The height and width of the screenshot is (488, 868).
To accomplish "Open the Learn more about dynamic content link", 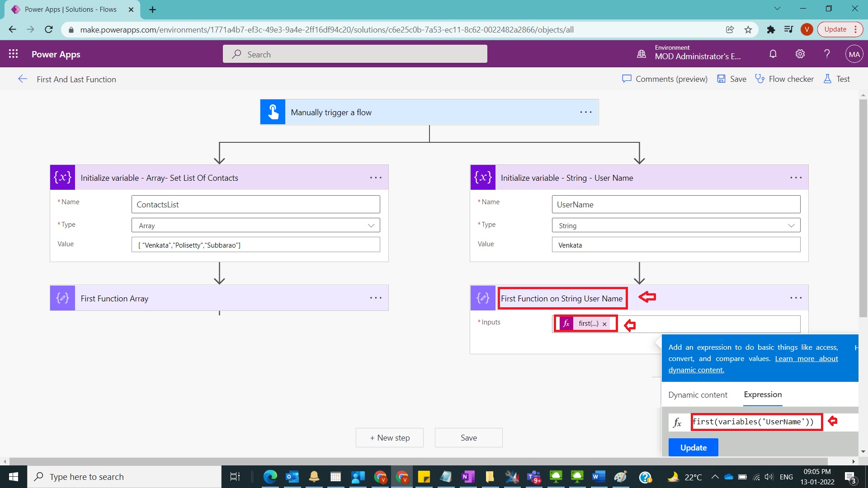I will point(806,358).
